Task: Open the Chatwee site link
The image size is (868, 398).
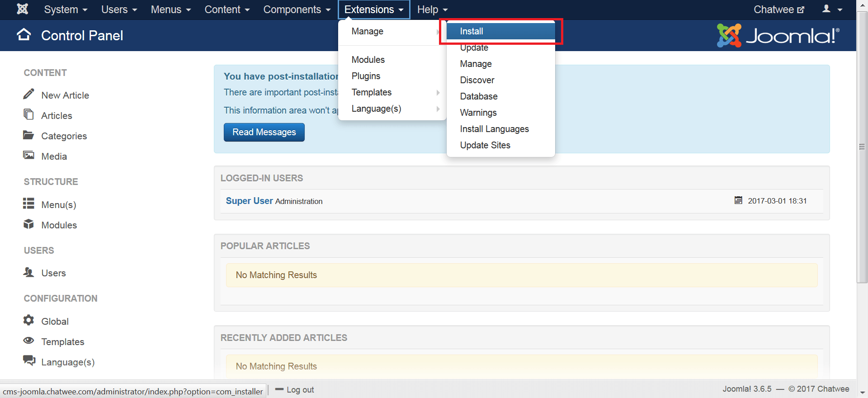Action: tap(778, 9)
